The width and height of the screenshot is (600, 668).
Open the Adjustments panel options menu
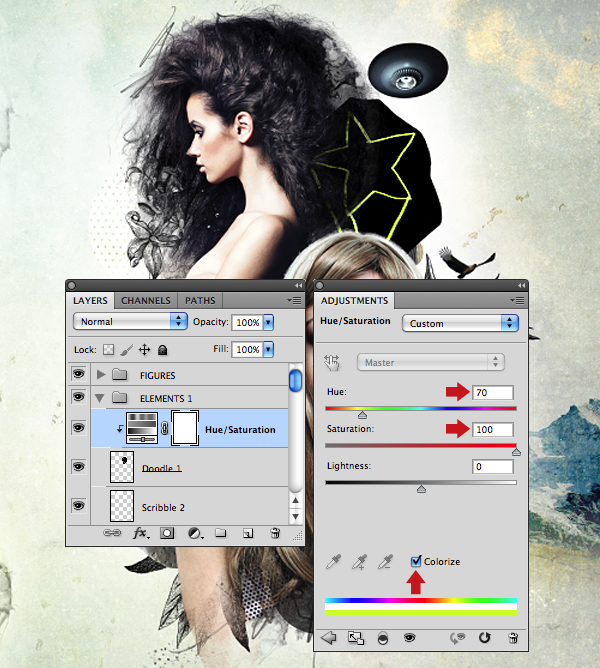pos(517,301)
